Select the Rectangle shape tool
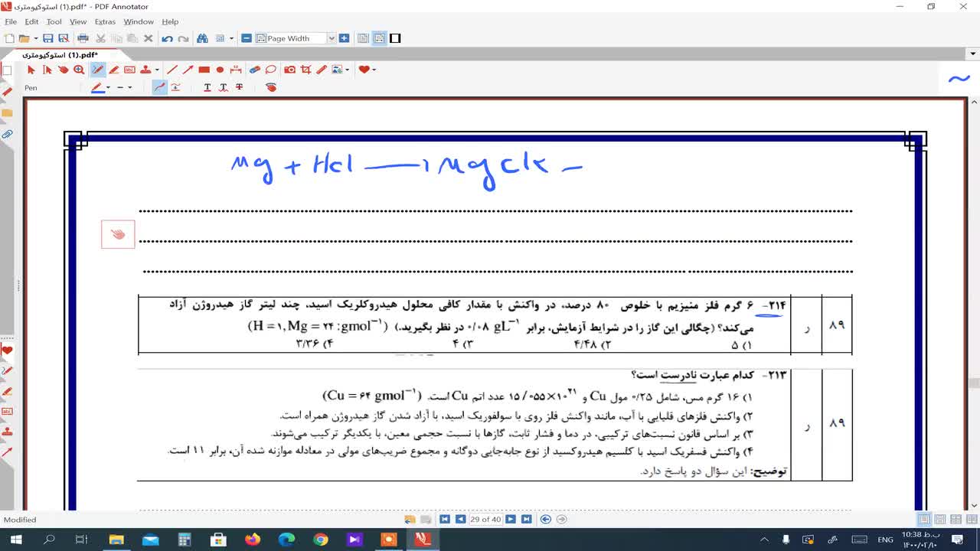The image size is (980, 551). (x=204, y=70)
